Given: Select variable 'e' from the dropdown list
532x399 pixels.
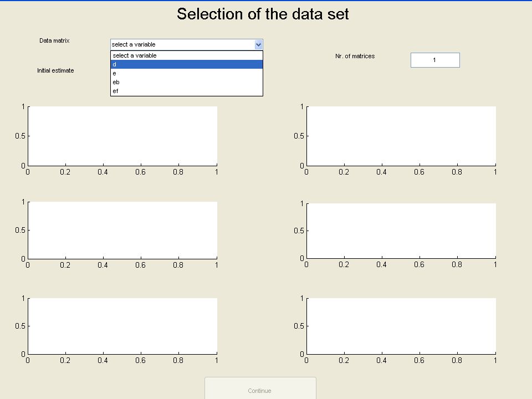Looking at the screenshot, I should 187,73.
